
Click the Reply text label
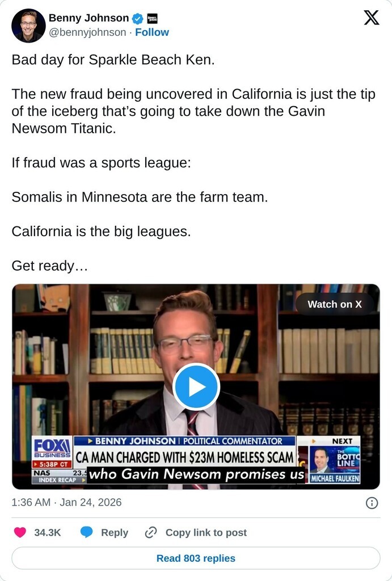115,532
